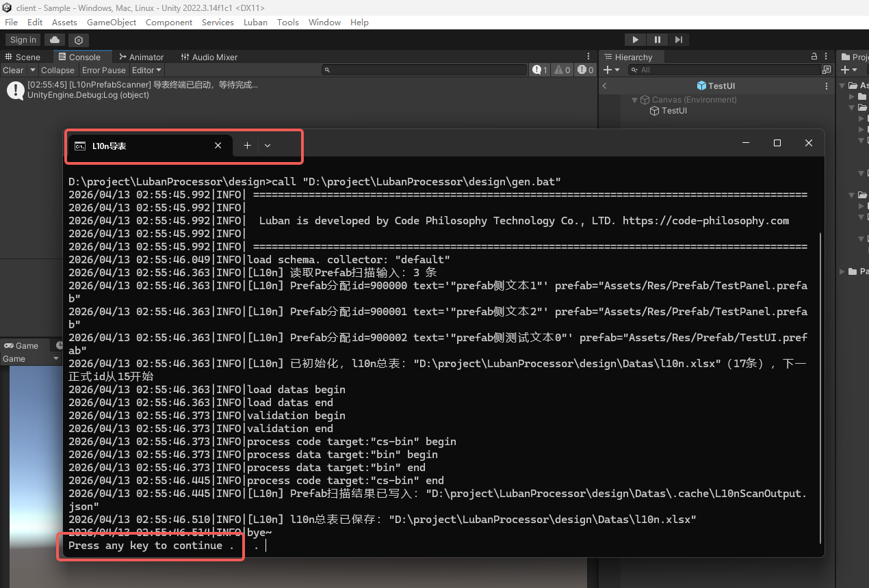Add a new terminal tab
This screenshot has height=588, width=869.
pos(247,145)
